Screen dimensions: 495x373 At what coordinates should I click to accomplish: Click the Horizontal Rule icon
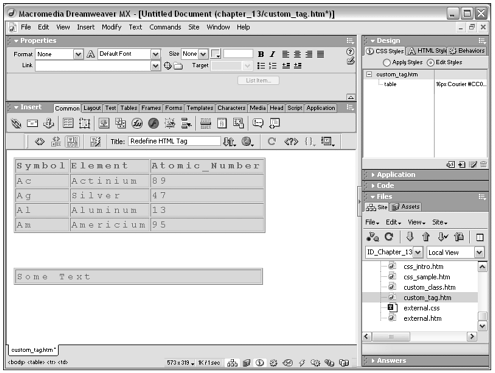205,123
